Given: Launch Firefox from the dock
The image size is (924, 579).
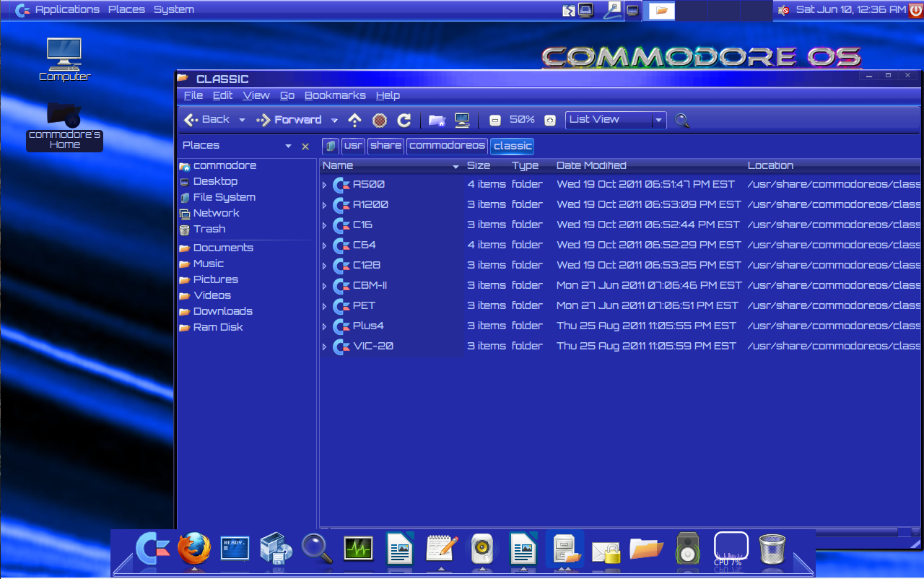Looking at the screenshot, I should coord(194,549).
